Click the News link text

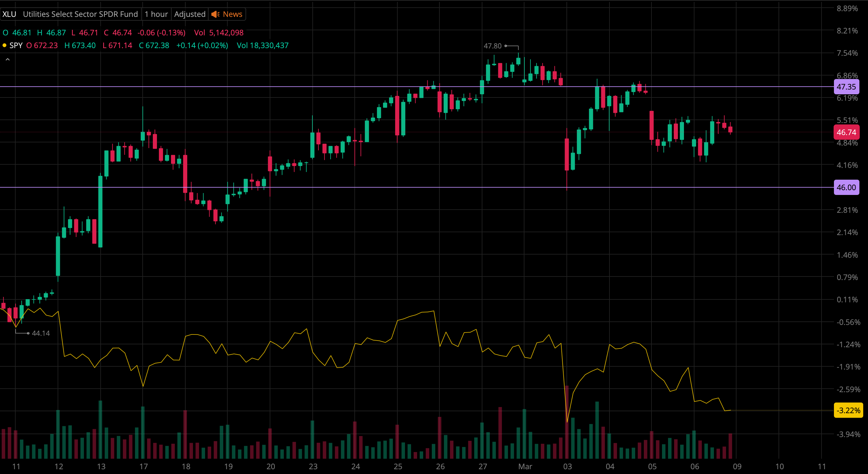pyautogui.click(x=232, y=14)
